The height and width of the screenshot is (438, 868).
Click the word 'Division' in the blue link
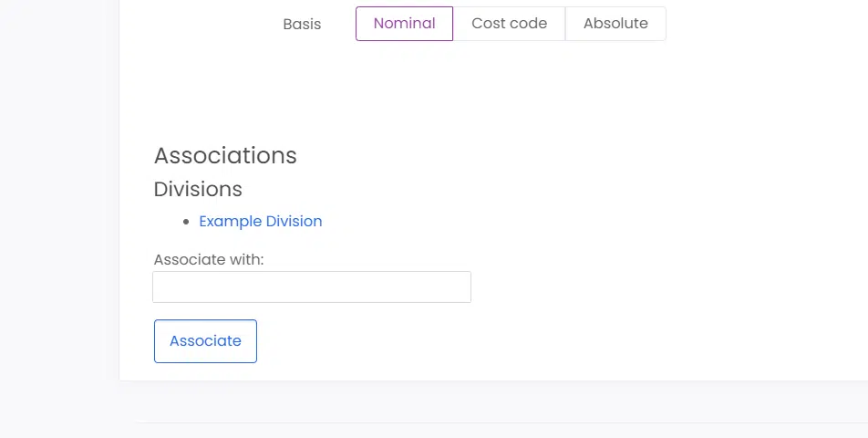pyautogui.click(x=294, y=221)
